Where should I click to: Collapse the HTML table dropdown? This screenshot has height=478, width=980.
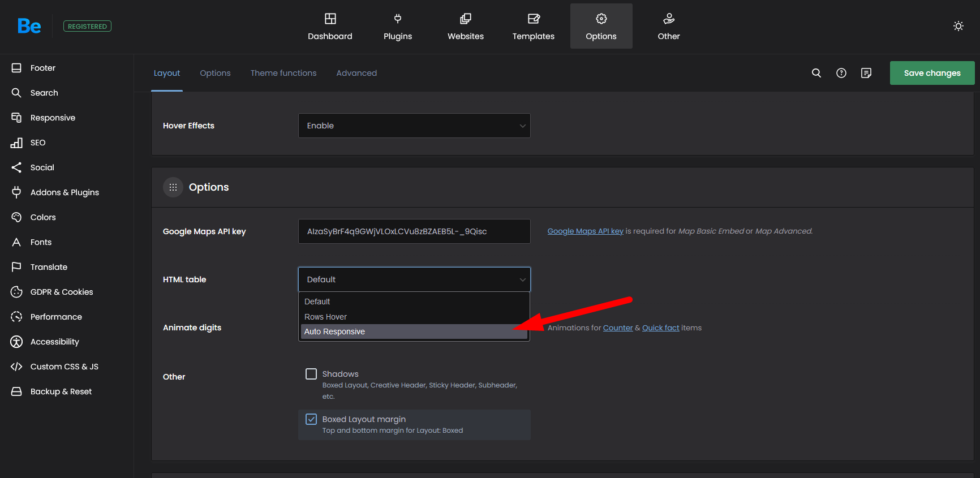click(414, 279)
